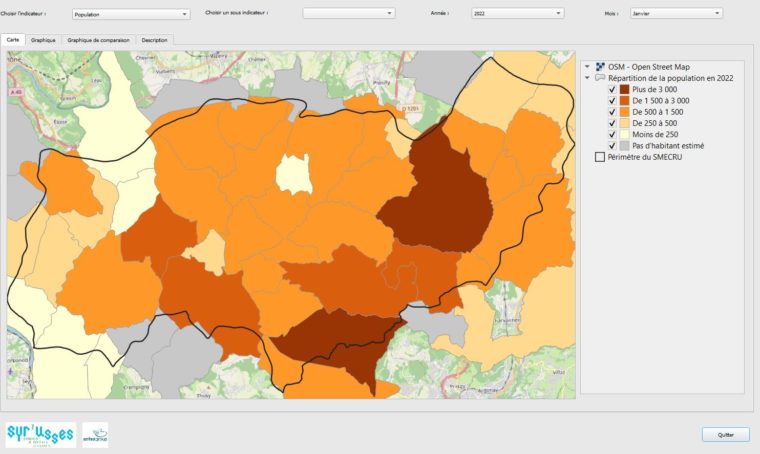Viewport: 760px width, 454px height.
Task: Open the Année dropdown showing 2022
Action: [517, 13]
